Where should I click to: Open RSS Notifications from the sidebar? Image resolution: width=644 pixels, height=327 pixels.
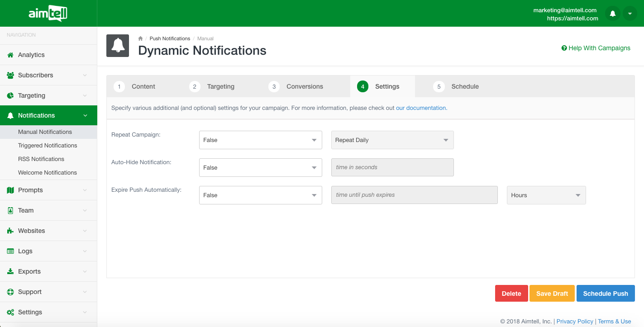(41, 159)
